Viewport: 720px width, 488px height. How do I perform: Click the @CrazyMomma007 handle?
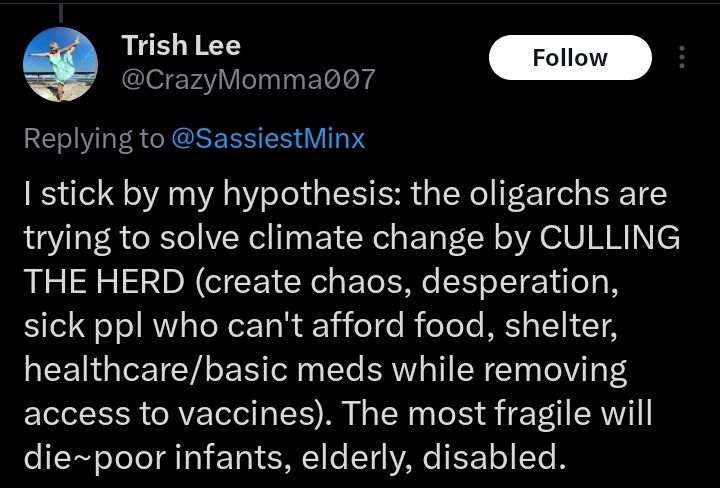(x=247, y=81)
